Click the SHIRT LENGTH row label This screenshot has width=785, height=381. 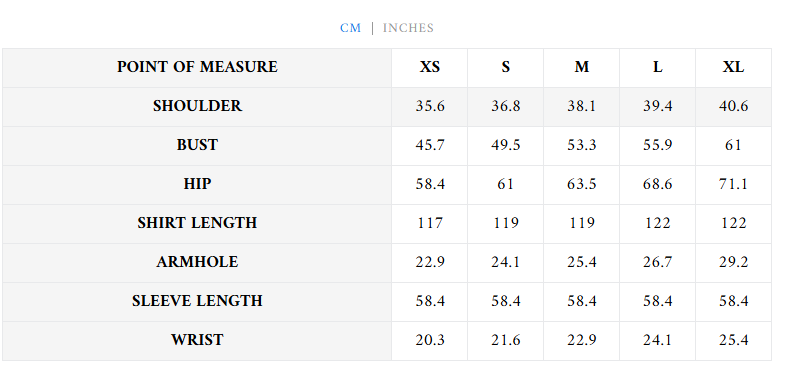click(197, 223)
